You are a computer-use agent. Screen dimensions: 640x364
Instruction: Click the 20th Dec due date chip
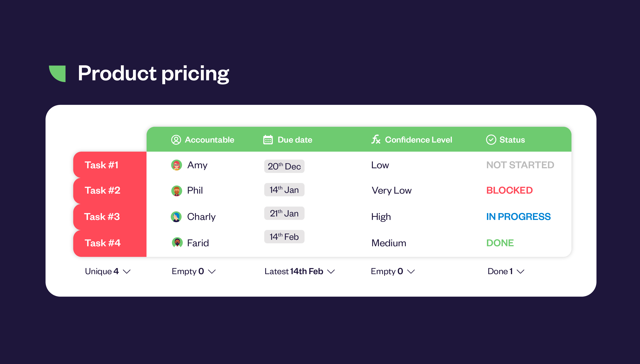(x=284, y=166)
